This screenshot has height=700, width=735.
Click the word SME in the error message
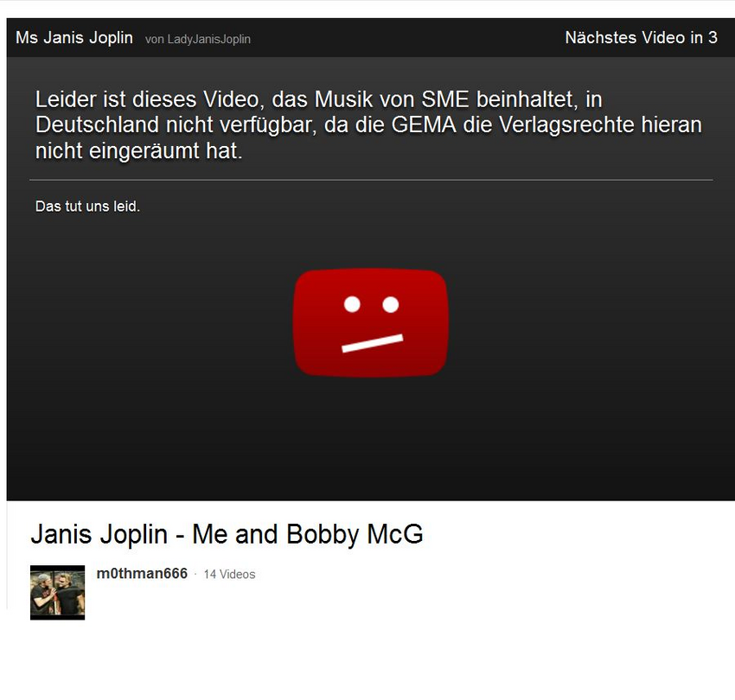444,99
